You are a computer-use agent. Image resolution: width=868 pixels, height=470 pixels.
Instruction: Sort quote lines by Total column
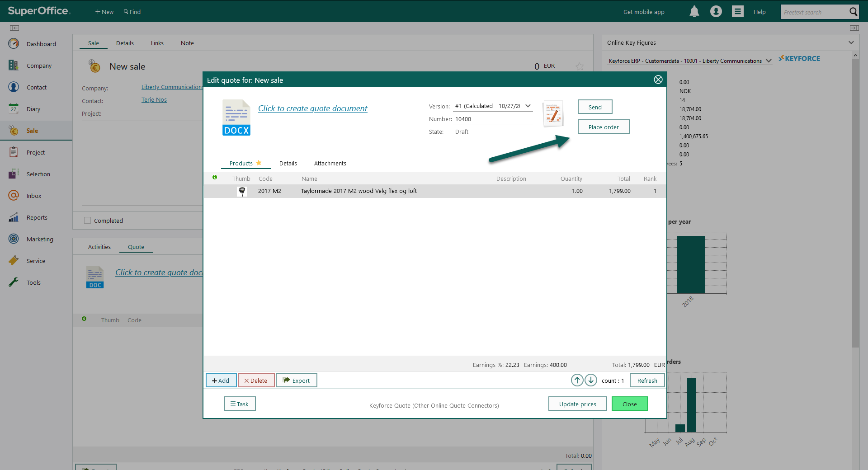coord(624,179)
